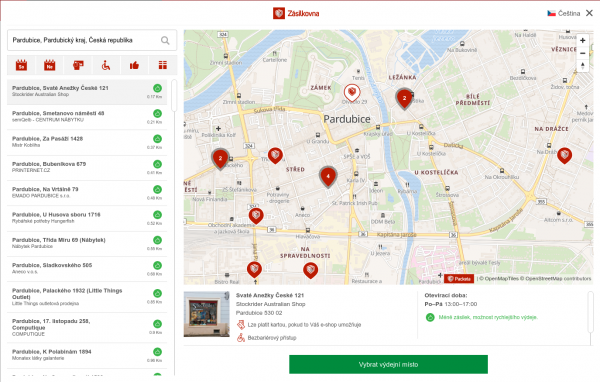Select Pardubice, Palackého 1932 (Little Things Outlet)
This screenshot has height=382, width=600.
click(87, 297)
